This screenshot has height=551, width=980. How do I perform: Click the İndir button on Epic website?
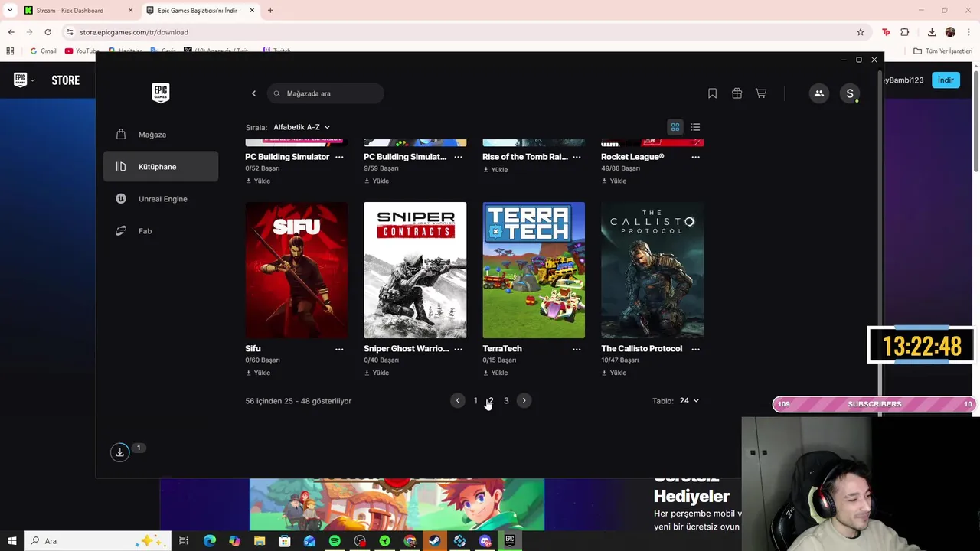[x=946, y=80]
